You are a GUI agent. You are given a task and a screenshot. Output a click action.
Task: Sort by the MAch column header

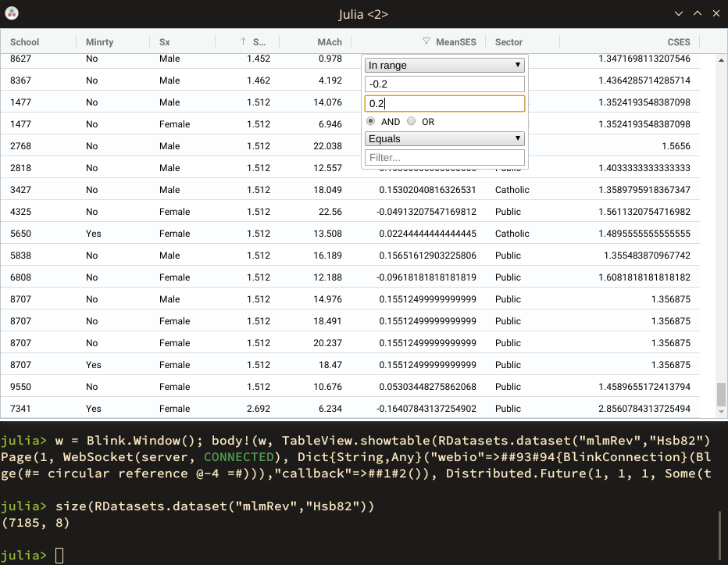330,42
